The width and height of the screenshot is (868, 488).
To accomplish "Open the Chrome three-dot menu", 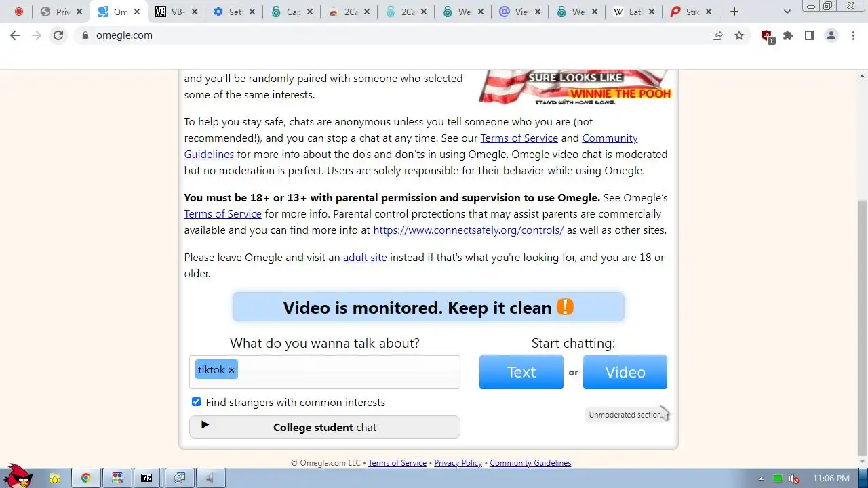I will (853, 35).
